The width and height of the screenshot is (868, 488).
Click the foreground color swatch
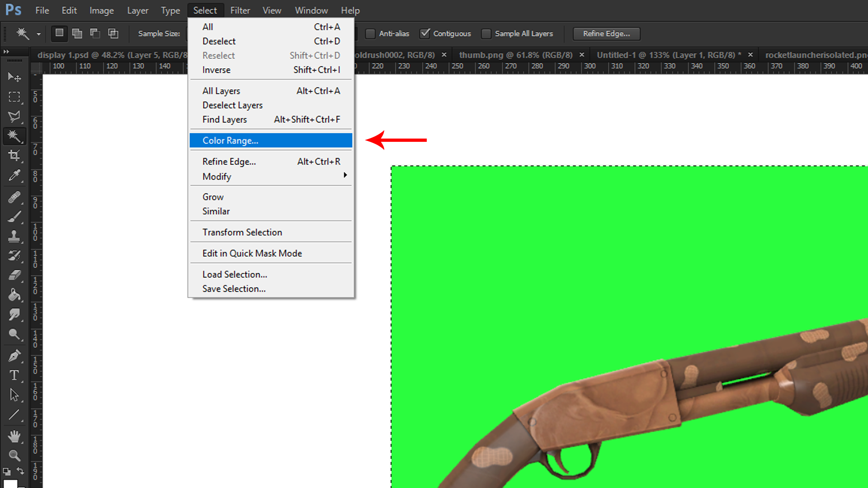pos(10,483)
